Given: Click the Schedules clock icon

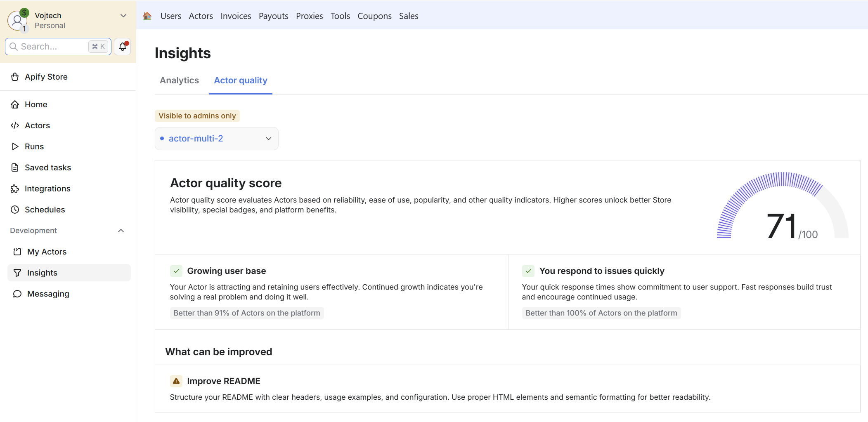Looking at the screenshot, I should [x=15, y=210].
